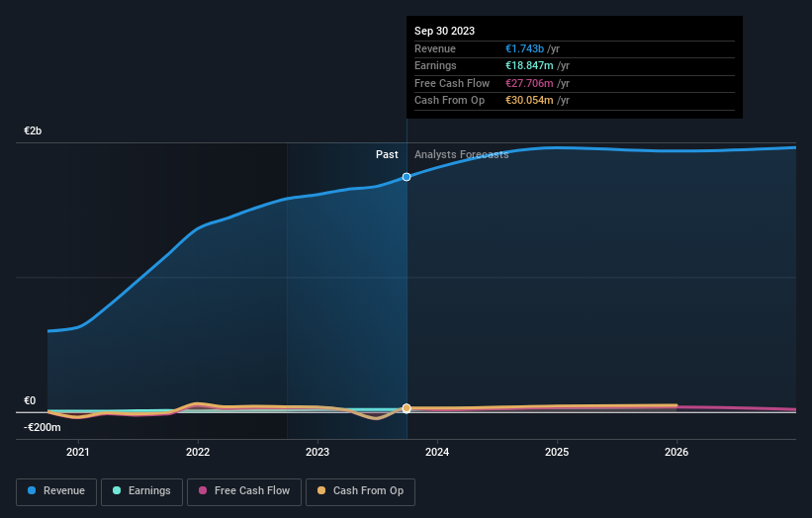The height and width of the screenshot is (518, 812).
Task: Click the 2021 x-axis label
Action: 78,452
